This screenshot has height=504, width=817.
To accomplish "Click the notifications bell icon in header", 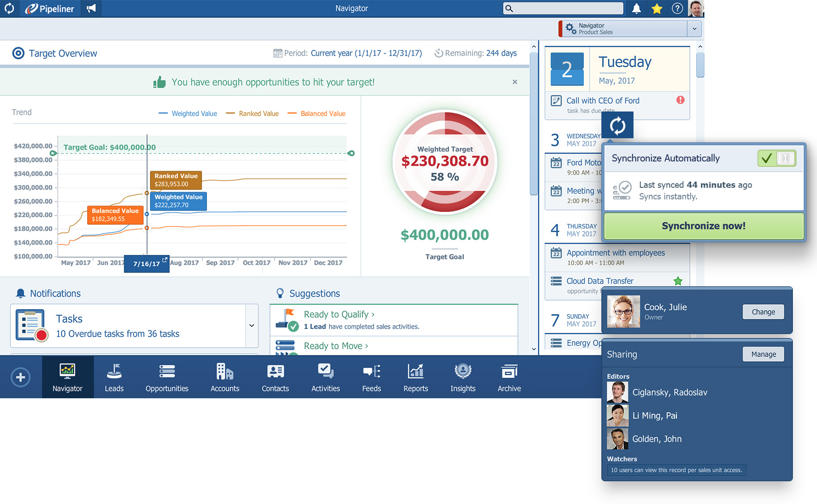I will tap(637, 8).
